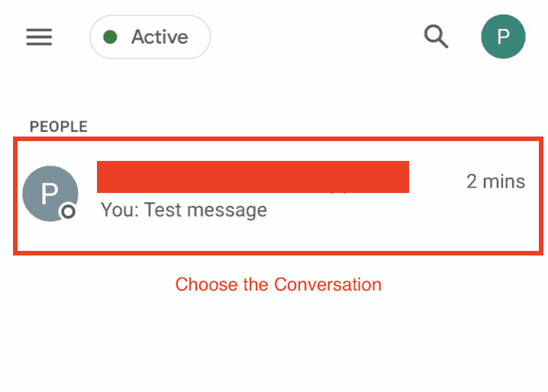Click the 'Active' label text
Viewport: 548px width, 392px height.
[160, 37]
